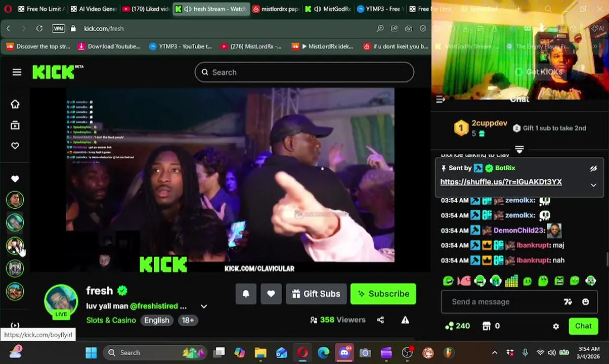This screenshot has width=609, height=364.
Task: Open the shuffle.us pinned link
Action: click(x=501, y=182)
